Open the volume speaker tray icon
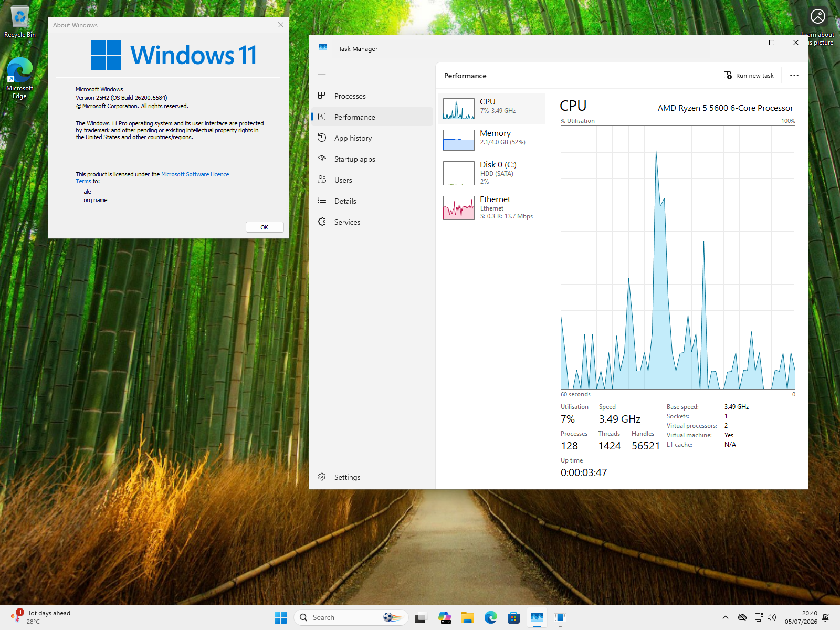This screenshot has height=630, width=840. coord(772,617)
